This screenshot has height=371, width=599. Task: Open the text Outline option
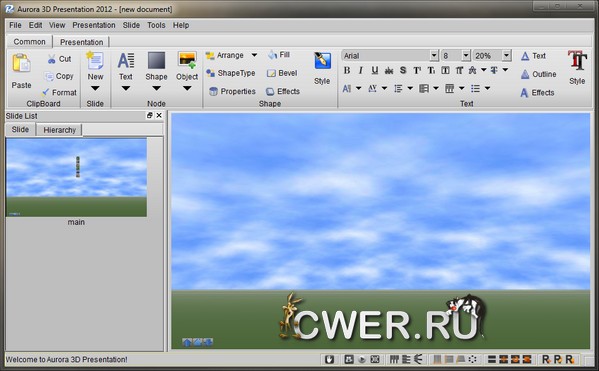pyautogui.click(x=539, y=74)
